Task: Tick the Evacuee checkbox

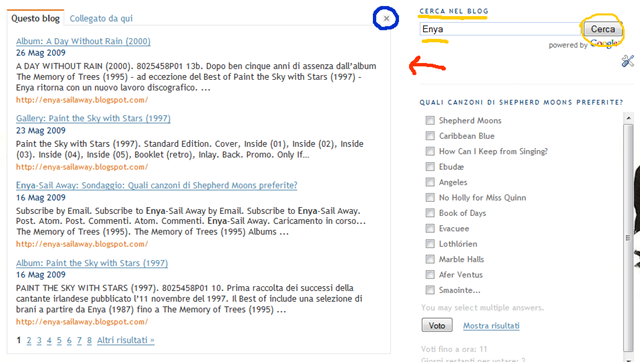Action: click(430, 228)
